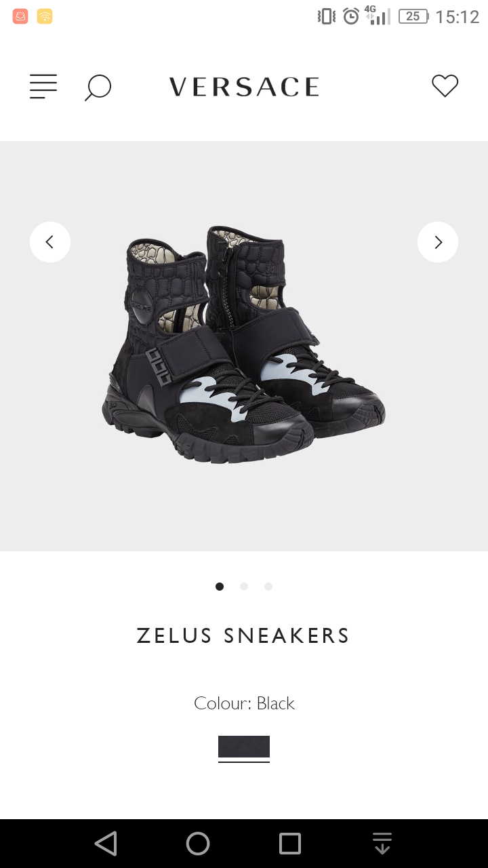Viewport: 488px width, 868px height.
Task: Tap yellow Wi-Fi notification icon
Action: (45, 16)
